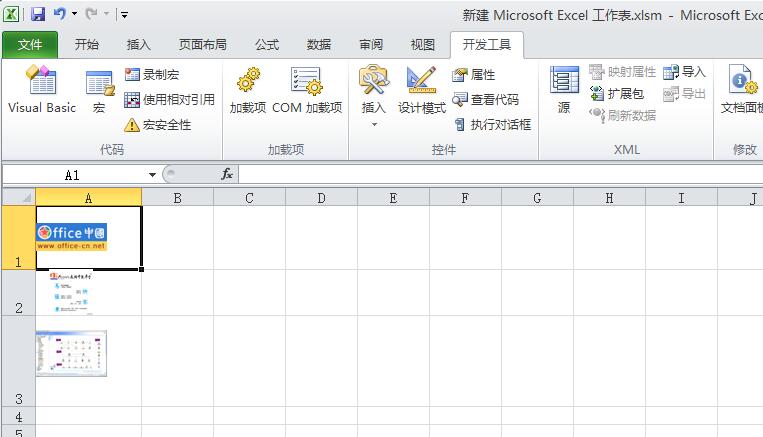Open the 文件 File tab
This screenshot has width=763, height=437.
click(30, 45)
